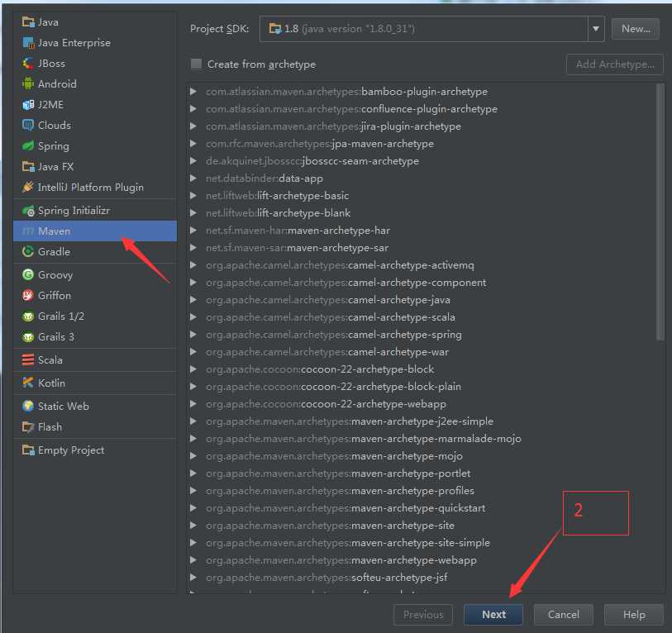Enable Create from archetype checkbox

coord(196,64)
